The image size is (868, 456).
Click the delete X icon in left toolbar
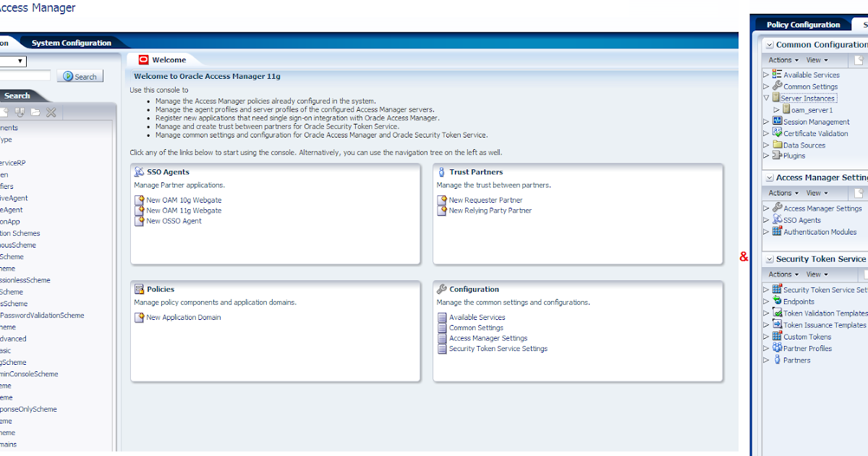click(51, 112)
